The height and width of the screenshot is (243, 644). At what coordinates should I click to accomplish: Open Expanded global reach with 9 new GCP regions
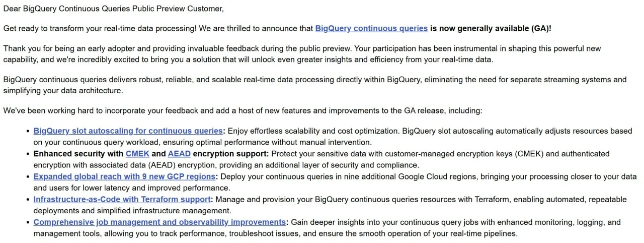[x=125, y=176]
